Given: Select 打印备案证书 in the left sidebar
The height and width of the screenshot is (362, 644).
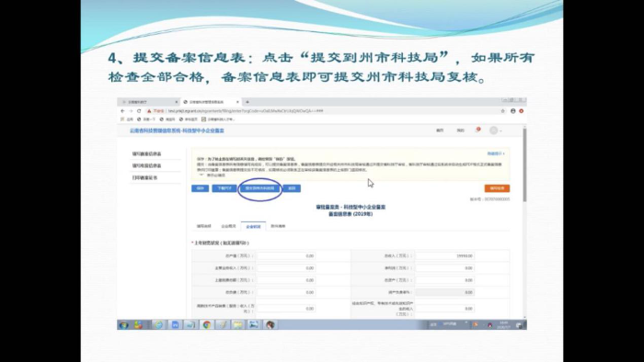Looking at the screenshot, I should click(144, 178).
